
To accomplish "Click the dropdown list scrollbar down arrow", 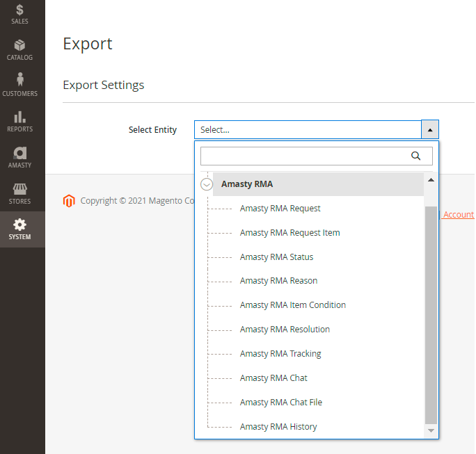I will point(431,432).
